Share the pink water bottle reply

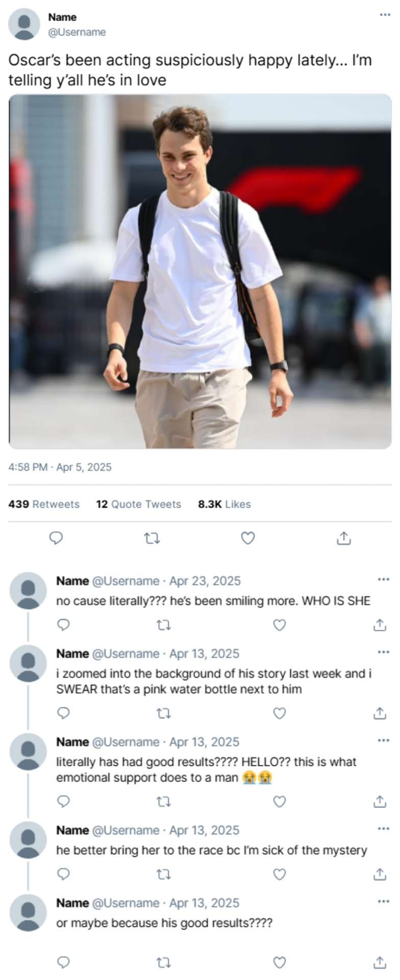[380, 713]
